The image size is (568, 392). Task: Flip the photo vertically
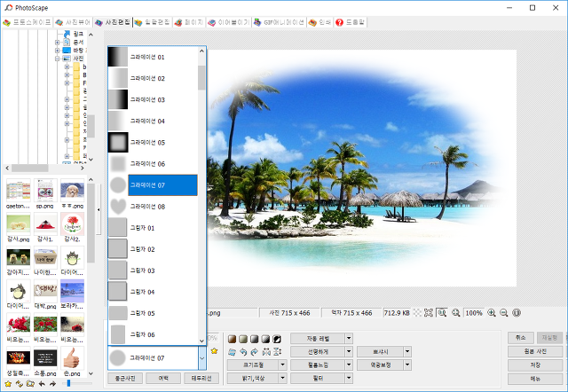tap(278, 351)
